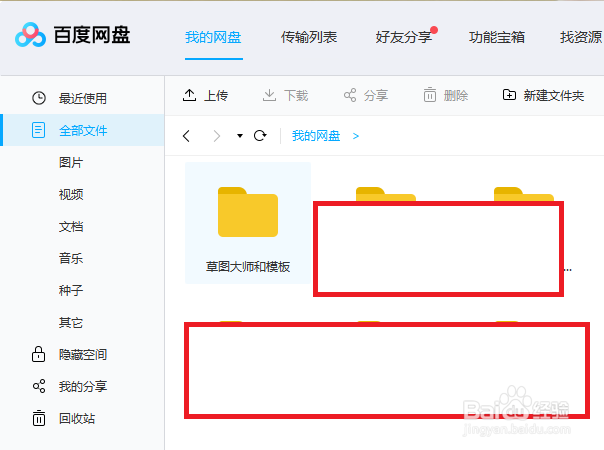Refresh the file list
This screenshot has width=604, height=450.
[x=260, y=136]
